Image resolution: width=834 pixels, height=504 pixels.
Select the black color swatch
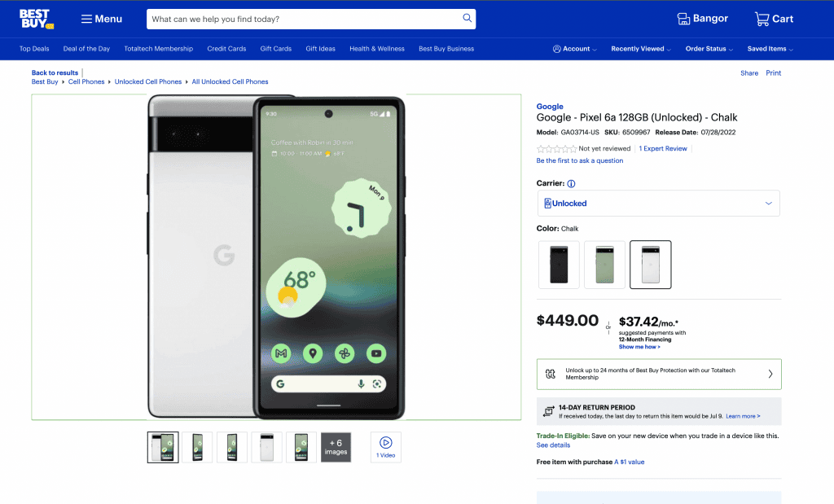pyautogui.click(x=559, y=265)
